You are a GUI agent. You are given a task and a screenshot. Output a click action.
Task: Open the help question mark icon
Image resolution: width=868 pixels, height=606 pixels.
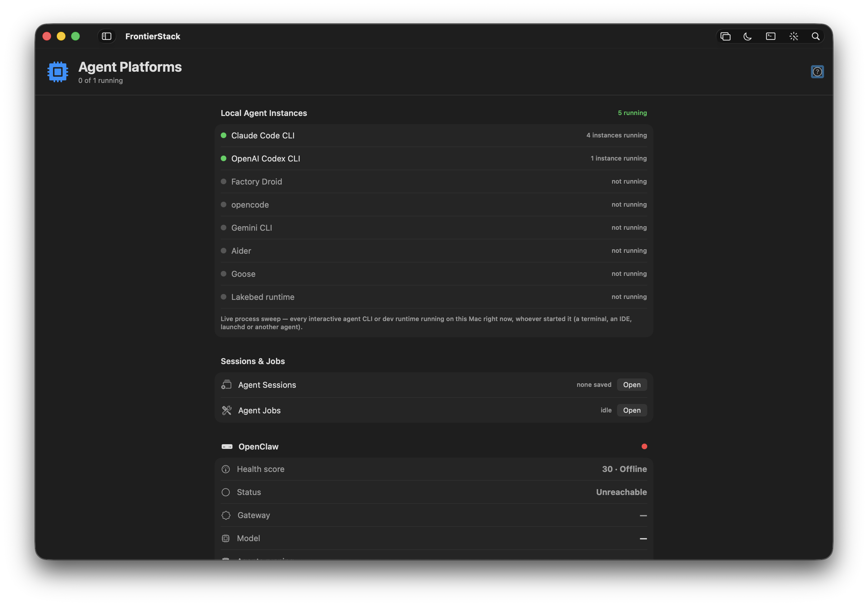pos(817,71)
